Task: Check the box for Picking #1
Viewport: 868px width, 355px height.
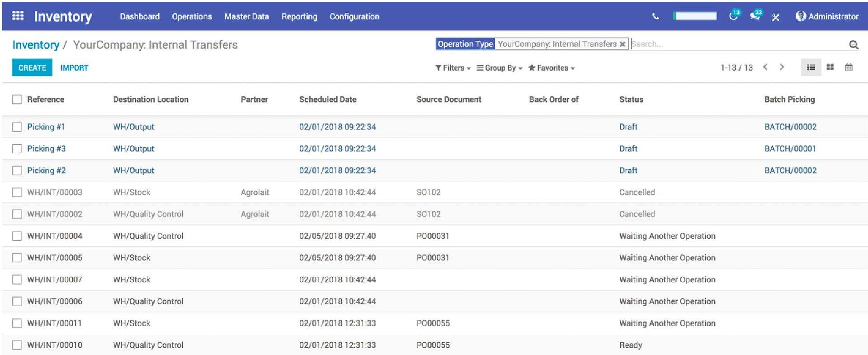Action: point(17,127)
